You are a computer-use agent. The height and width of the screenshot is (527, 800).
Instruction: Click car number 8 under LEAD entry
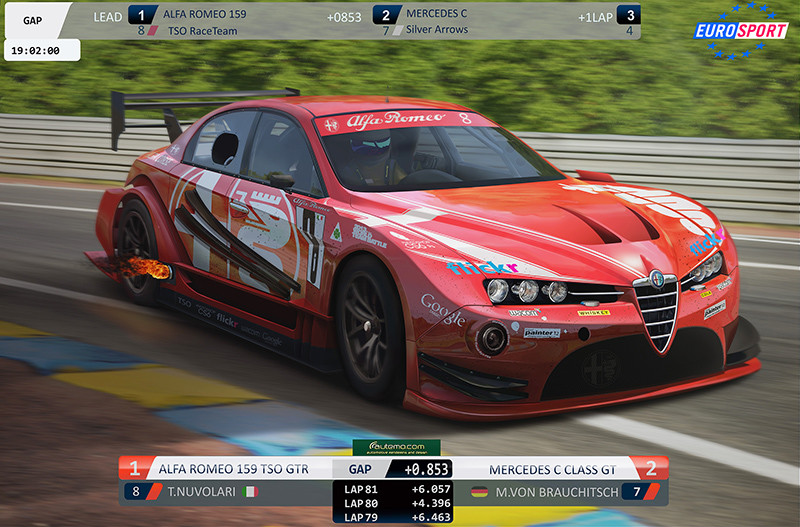[x=141, y=31]
